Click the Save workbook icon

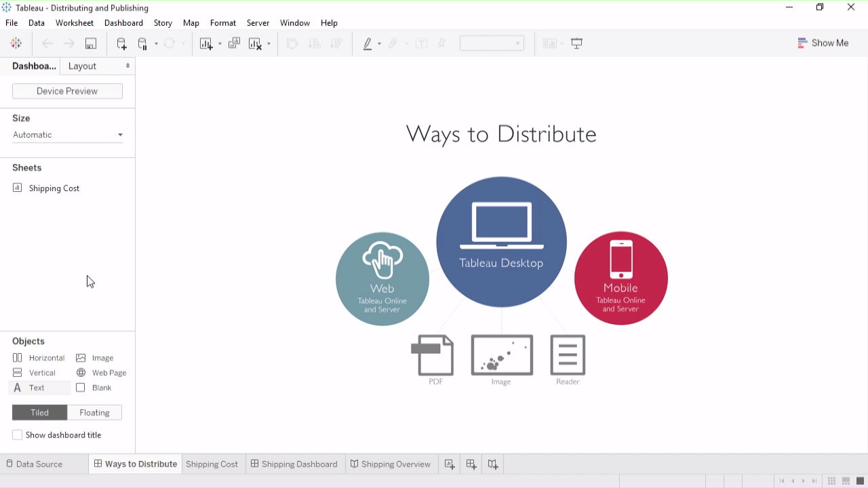90,43
